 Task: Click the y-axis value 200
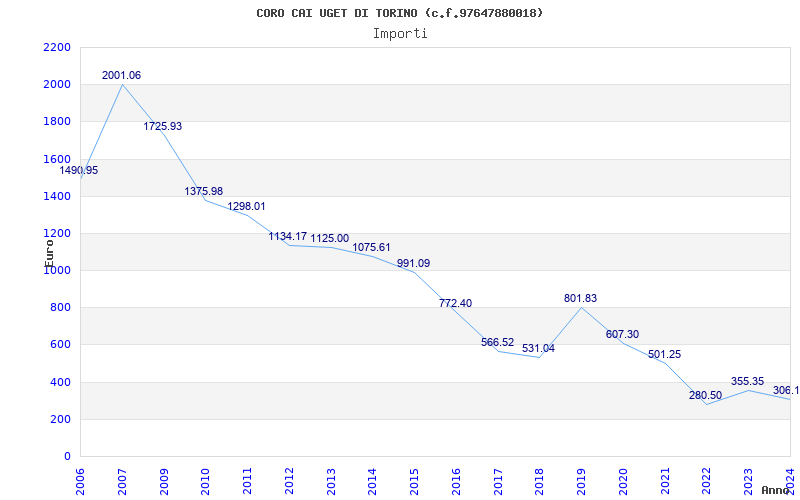pyautogui.click(x=60, y=419)
